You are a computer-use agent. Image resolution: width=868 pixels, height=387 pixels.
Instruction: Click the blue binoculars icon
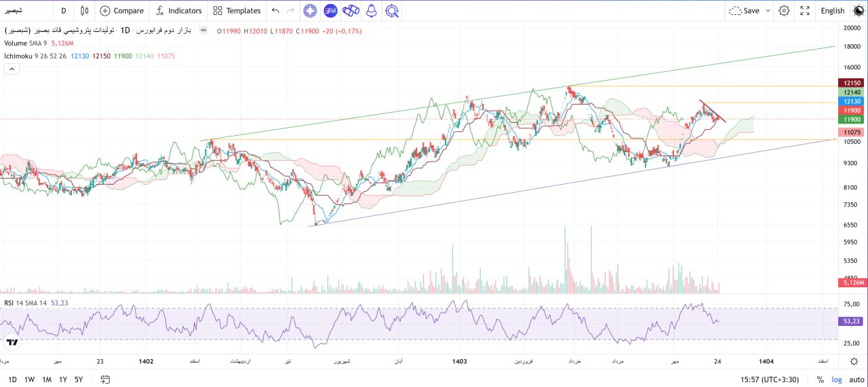click(351, 10)
